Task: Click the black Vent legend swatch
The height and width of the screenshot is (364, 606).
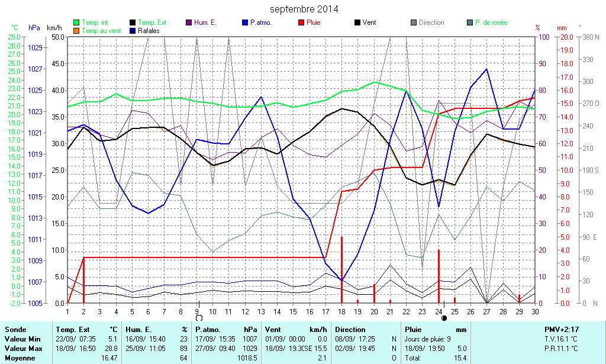Action: [x=357, y=23]
